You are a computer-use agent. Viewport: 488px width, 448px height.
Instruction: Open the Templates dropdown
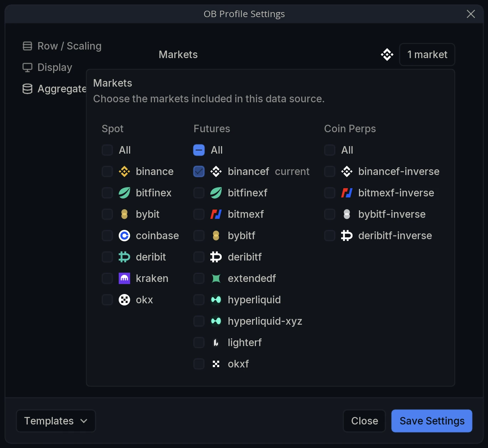coord(56,421)
